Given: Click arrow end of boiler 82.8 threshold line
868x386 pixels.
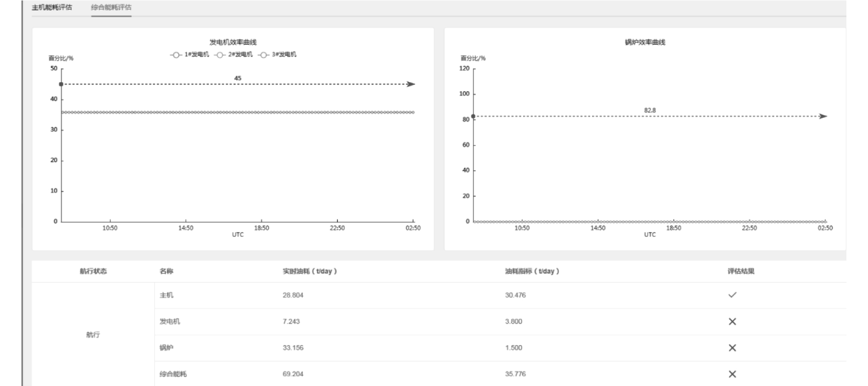Looking at the screenshot, I should point(823,117).
